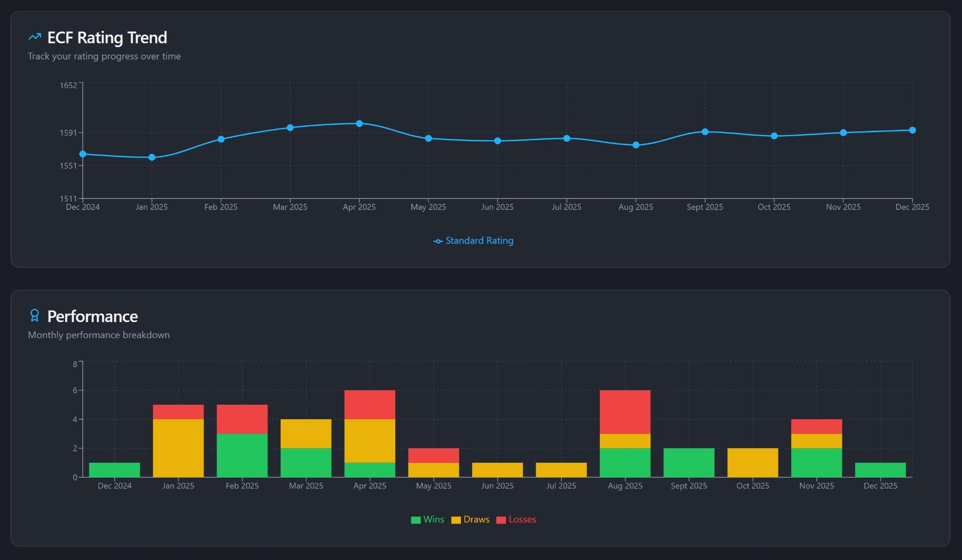962x560 pixels.
Task: Click the yellow Oct 2025 draws bar
Action: [x=753, y=462]
